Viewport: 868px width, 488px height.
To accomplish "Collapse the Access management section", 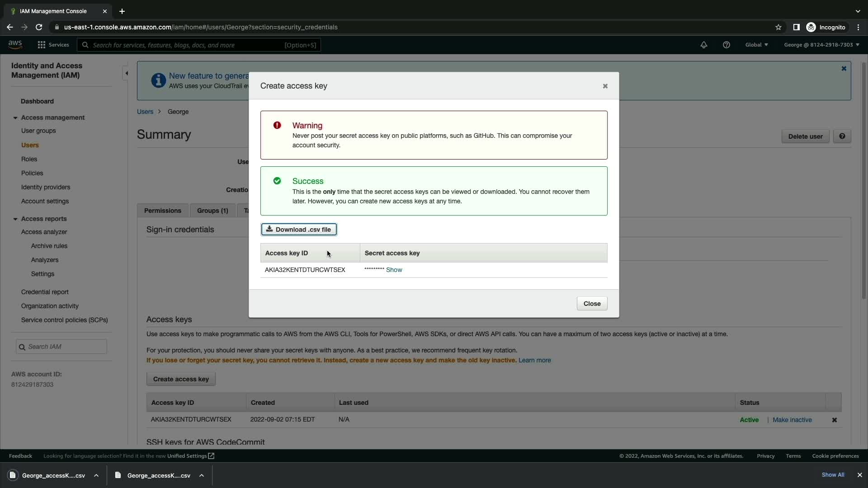I will [x=15, y=118].
